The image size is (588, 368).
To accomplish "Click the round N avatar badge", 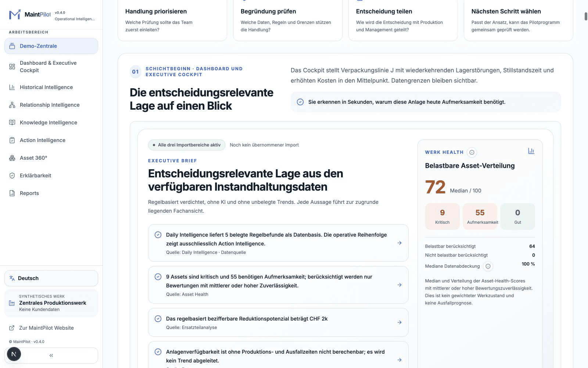I will tap(14, 354).
